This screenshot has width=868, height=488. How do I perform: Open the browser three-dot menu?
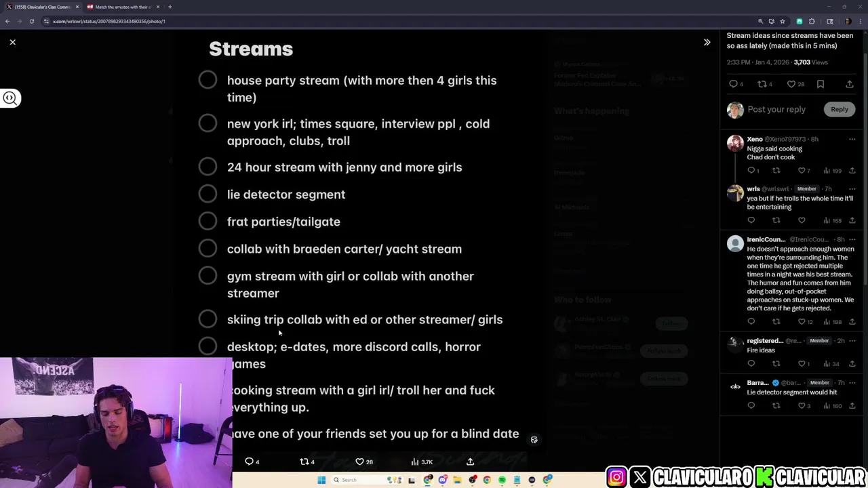click(x=861, y=21)
